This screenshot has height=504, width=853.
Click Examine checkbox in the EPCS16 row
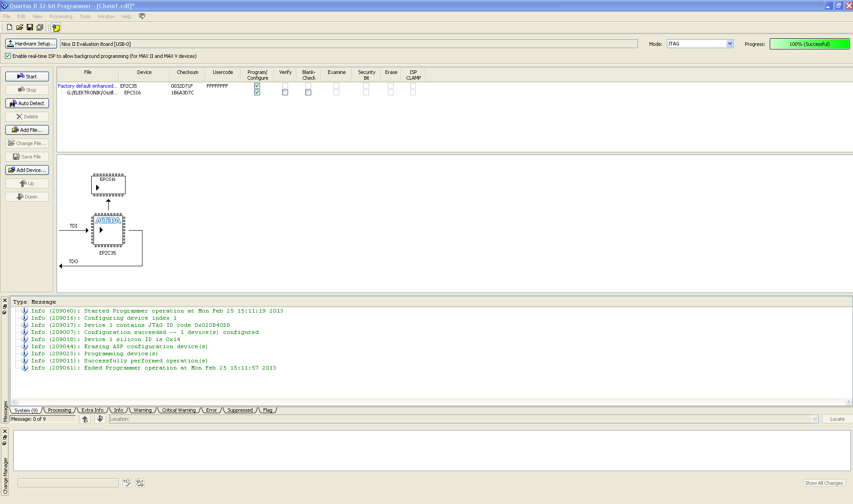point(336,93)
